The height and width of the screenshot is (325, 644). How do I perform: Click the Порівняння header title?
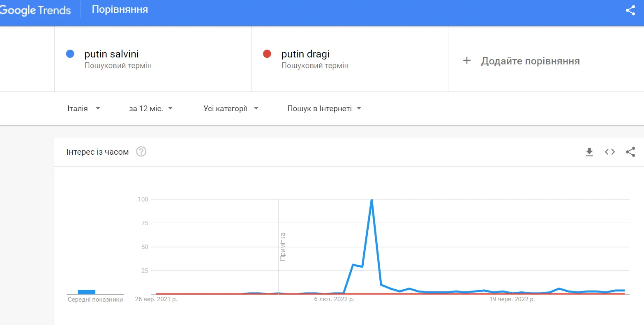point(120,9)
